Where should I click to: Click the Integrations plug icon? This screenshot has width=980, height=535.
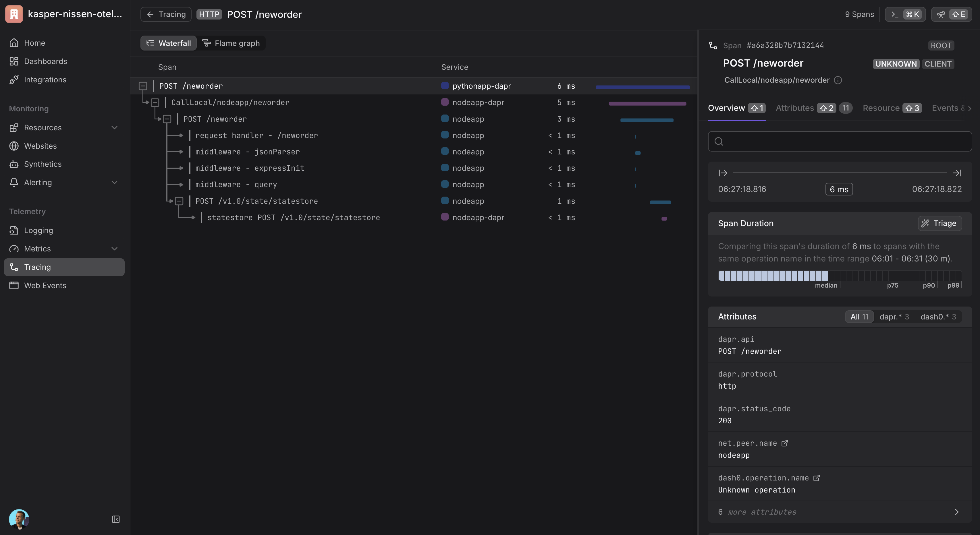pos(14,80)
